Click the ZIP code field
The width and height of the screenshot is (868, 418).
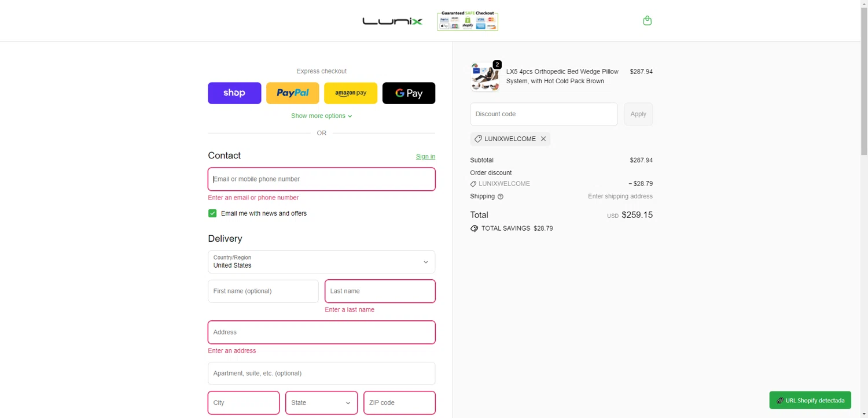tap(399, 403)
